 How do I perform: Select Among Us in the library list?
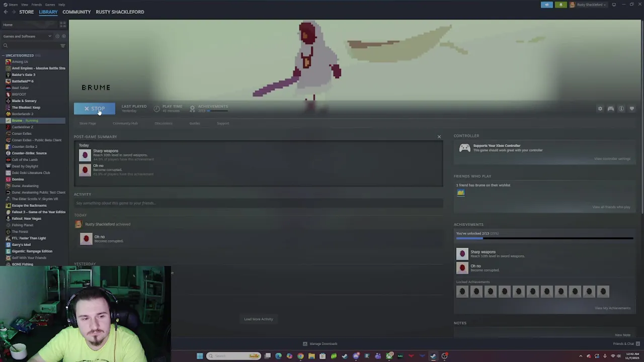click(x=20, y=62)
